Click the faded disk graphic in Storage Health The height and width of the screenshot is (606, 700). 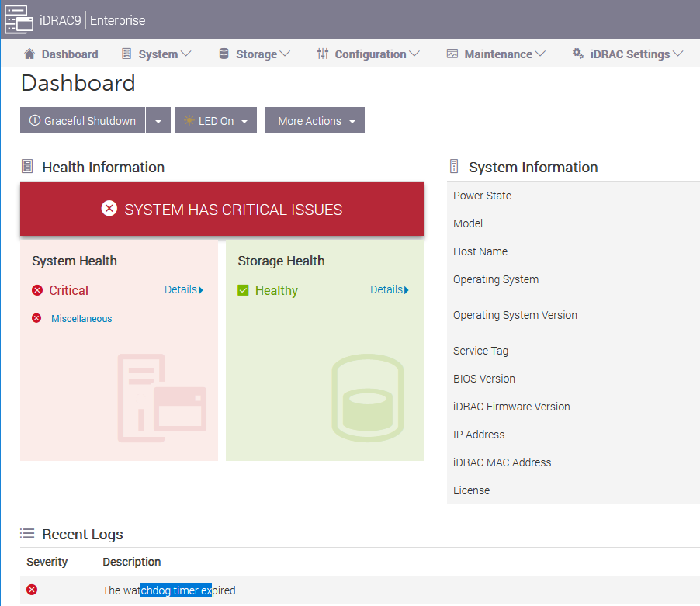[x=368, y=398]
